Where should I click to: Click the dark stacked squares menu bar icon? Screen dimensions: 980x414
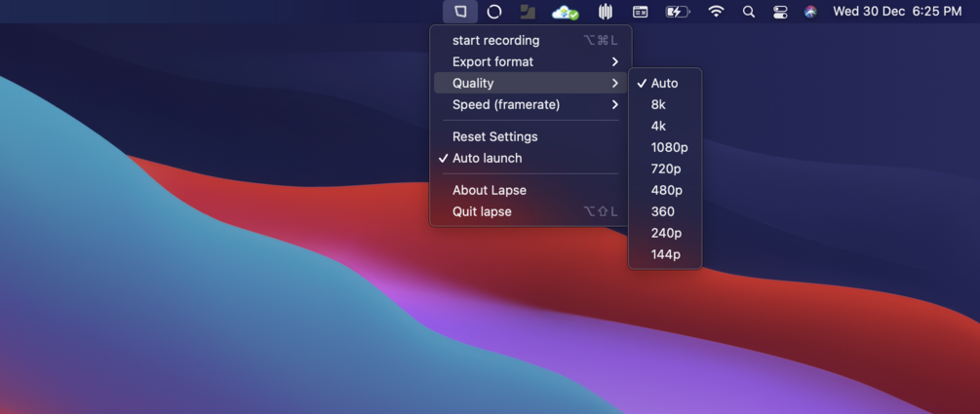[528, 12]
